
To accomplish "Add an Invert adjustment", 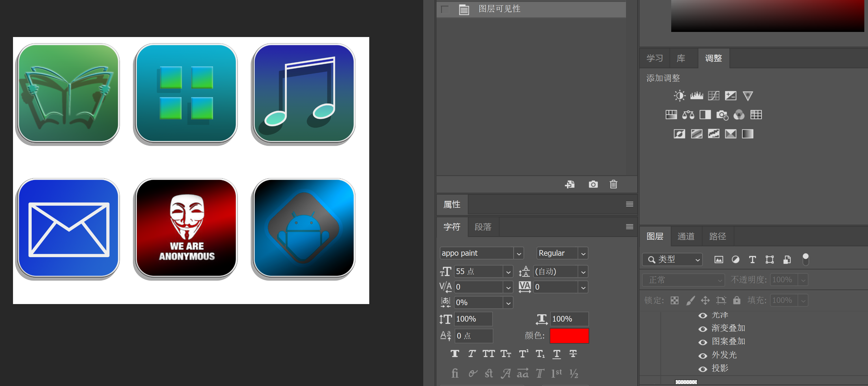I will click(679, 134).
